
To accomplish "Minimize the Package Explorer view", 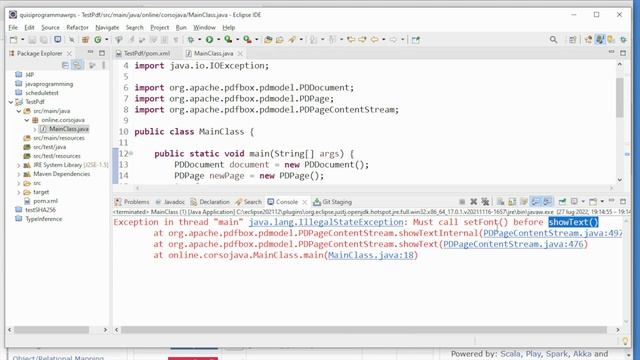I will [90, 53].
